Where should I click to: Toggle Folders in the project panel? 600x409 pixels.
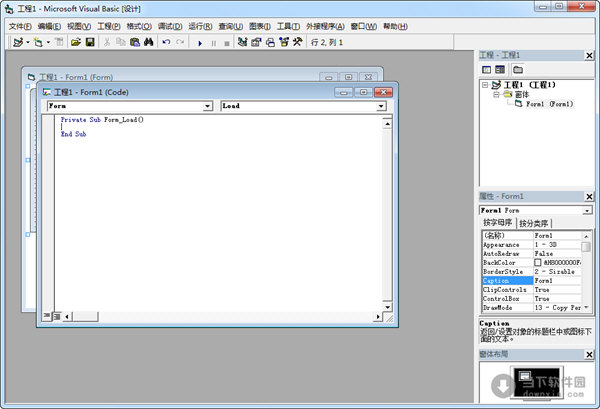518,69
